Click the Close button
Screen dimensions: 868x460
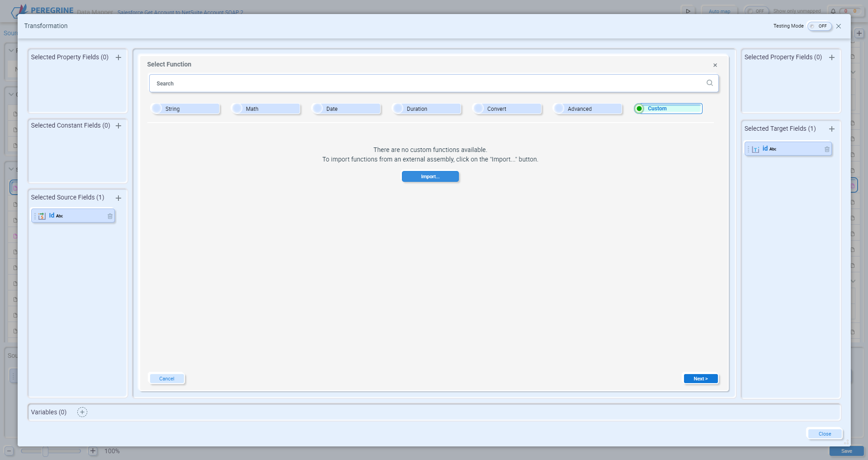[825, 434]
